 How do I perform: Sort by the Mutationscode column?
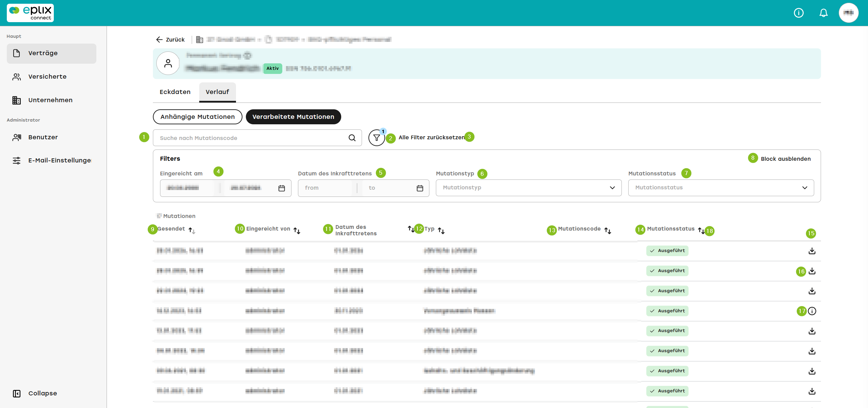(x=608, y=231)
